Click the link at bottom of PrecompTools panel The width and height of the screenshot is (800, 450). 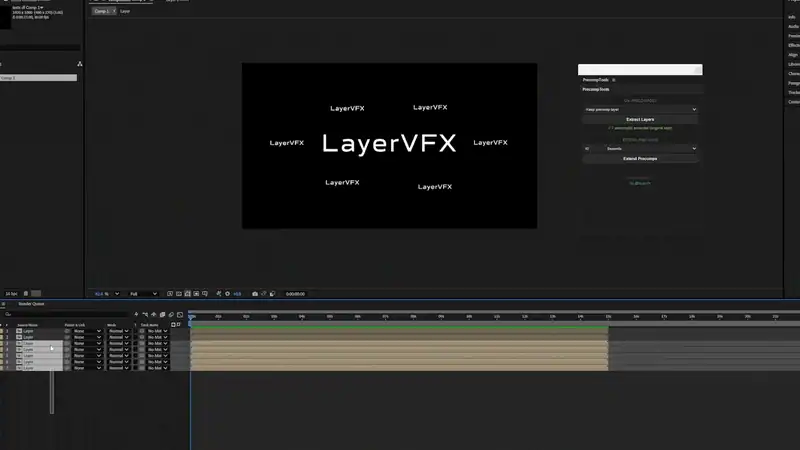640,183
